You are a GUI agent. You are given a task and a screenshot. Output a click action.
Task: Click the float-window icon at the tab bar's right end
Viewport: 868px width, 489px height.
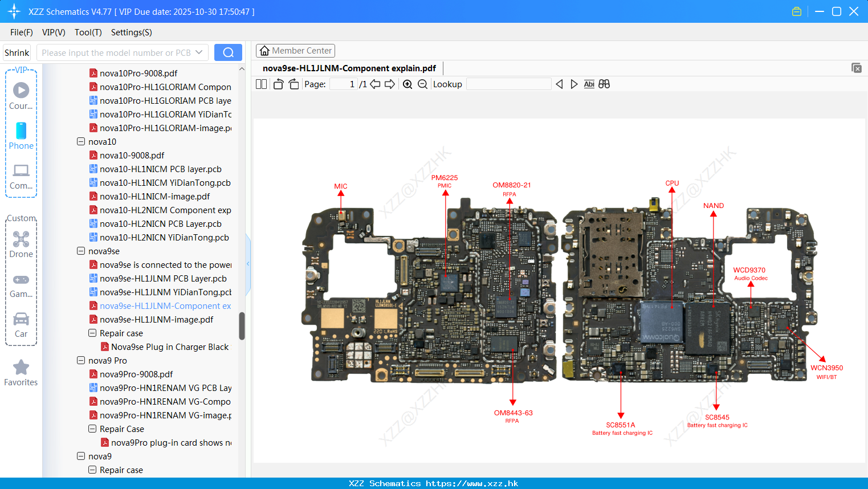[857, 68]
